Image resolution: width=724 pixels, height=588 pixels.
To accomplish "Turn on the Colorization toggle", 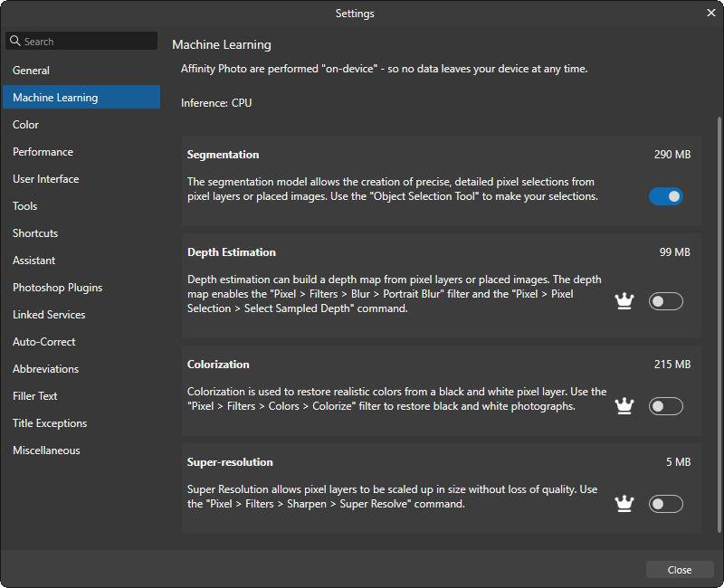I will 665,406.
